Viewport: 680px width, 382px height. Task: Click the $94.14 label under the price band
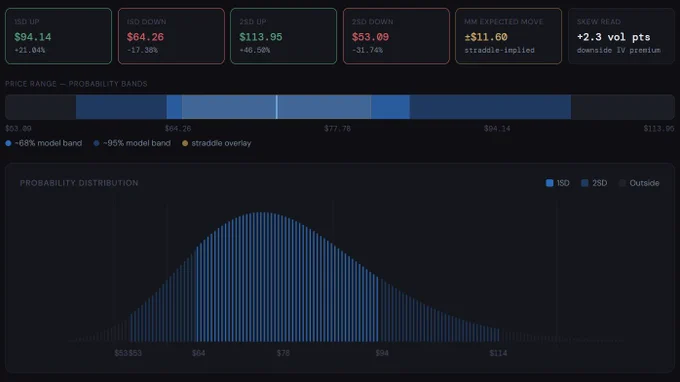point(497,128)
